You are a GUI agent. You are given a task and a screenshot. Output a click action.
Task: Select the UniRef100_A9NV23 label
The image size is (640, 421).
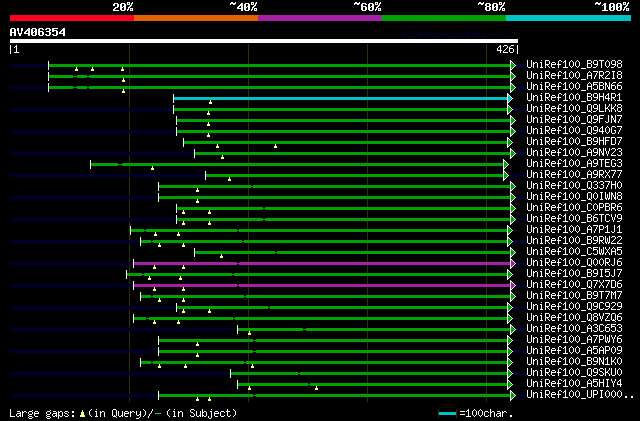coord(574,153)
